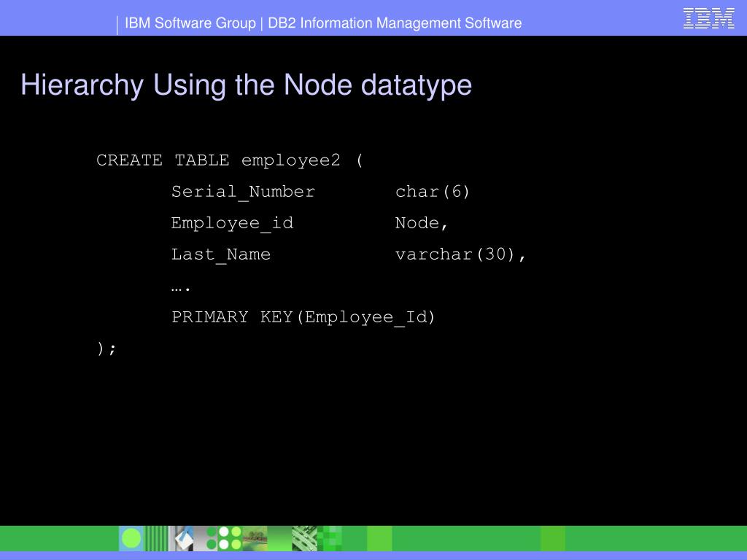Click the IBM logo in the header
The width and height of the screenshot is (747, 560).
pyautogui.click(x=708, y=18)
